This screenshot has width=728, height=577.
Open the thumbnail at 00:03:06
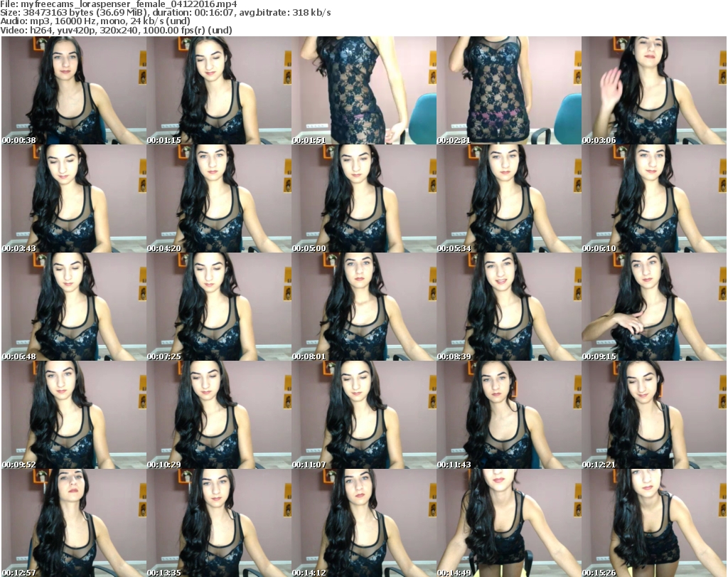(653, 90)
